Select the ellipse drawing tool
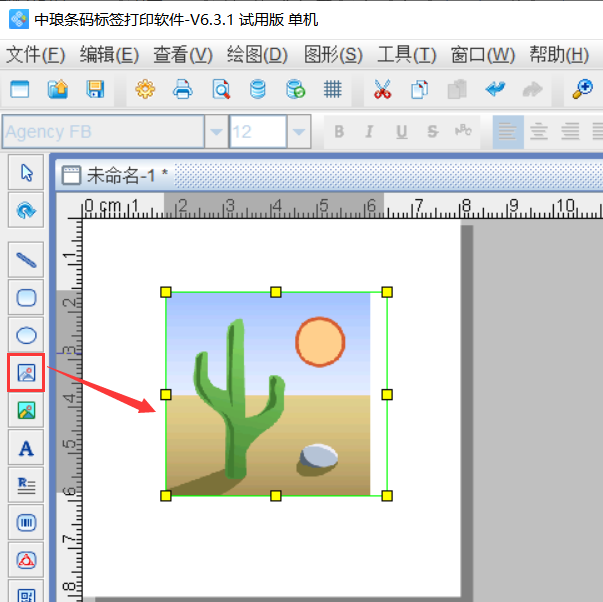Image resolution: width=603 pixels, height=602 pixels. [x=27, y=335]
